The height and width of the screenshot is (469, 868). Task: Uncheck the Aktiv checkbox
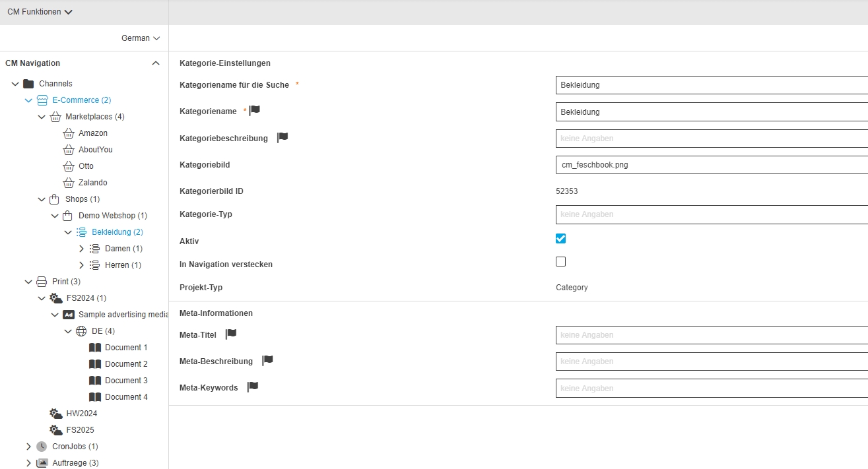[561, 239]
